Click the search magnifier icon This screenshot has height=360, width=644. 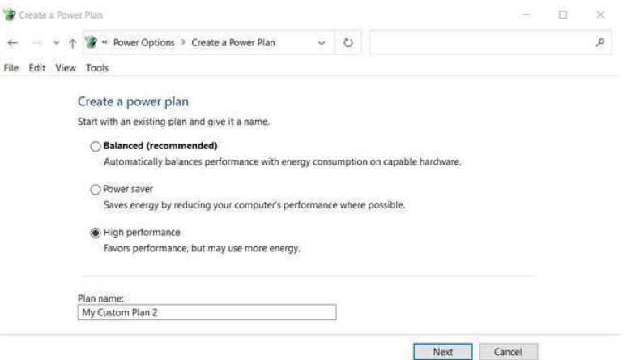coord(598,43)
